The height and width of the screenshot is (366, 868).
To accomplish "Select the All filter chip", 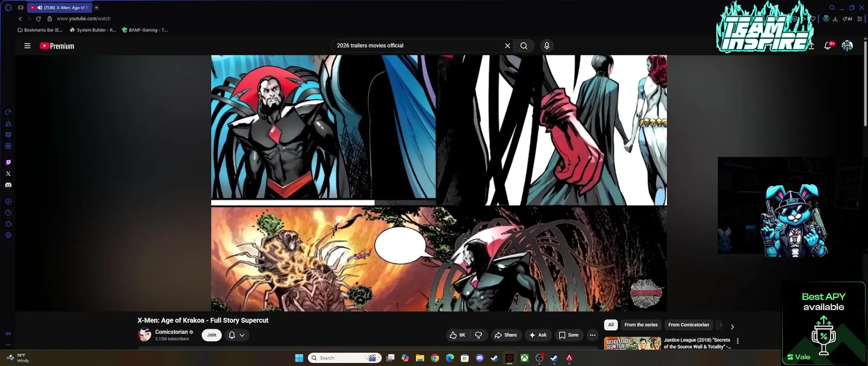I will coord(611,325).
